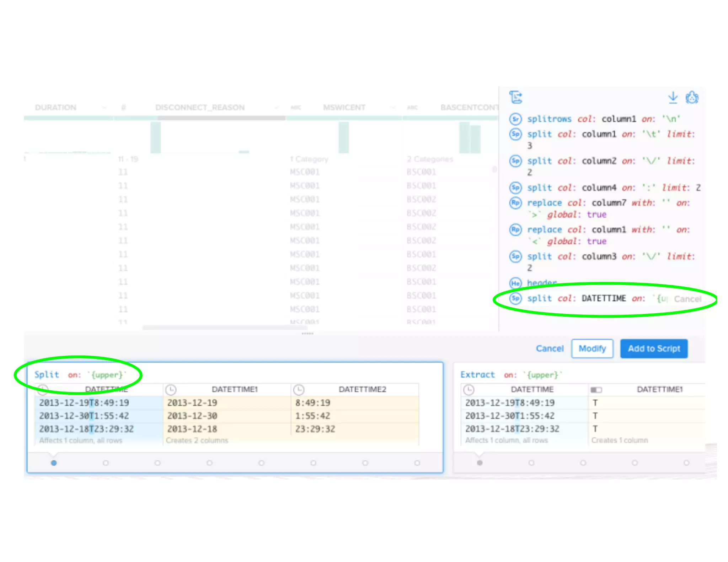Click the Rp icon for replace column7

(x=515, y=203)
